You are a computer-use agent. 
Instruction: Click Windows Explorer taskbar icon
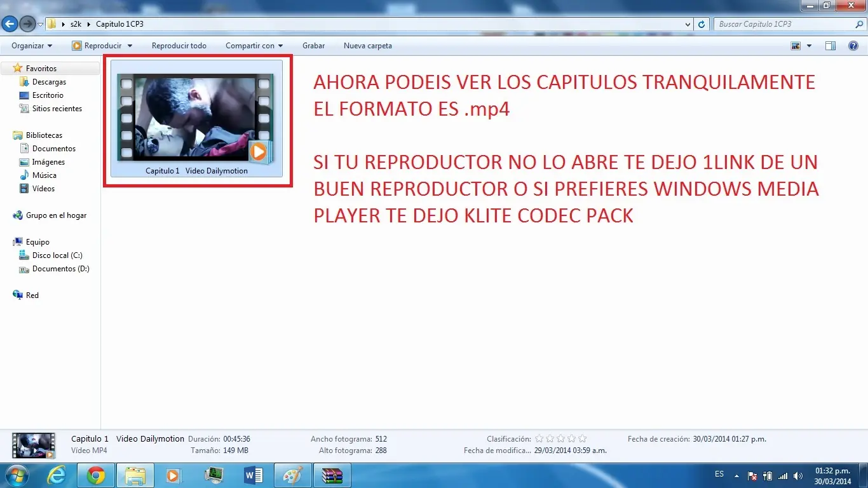tap(135, 475)
